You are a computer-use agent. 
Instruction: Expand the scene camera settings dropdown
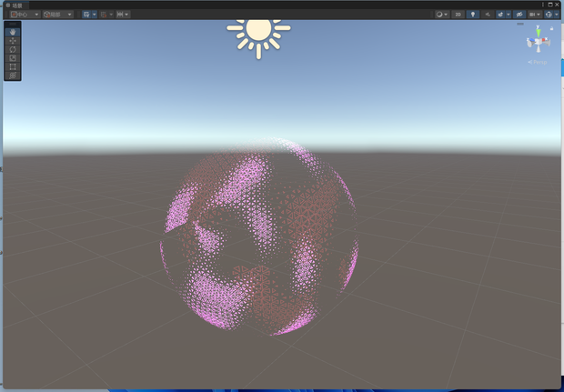click(x=535, y=15)
